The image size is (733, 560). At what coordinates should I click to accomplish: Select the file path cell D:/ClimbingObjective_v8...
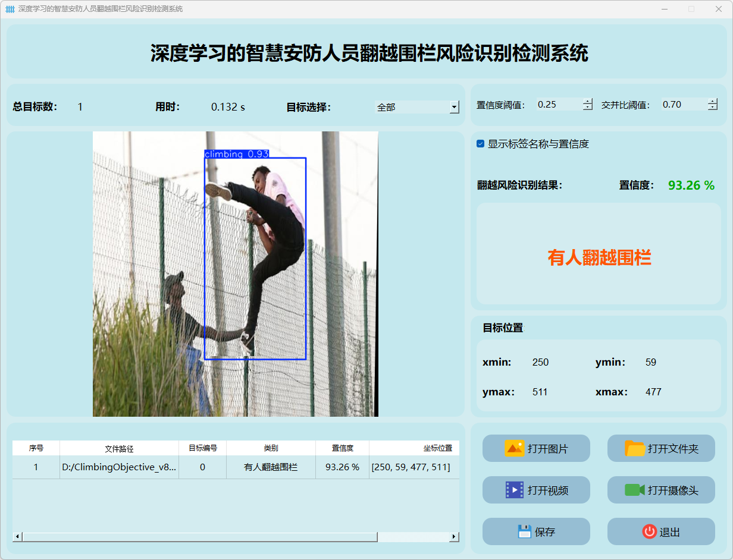(120, 467)
